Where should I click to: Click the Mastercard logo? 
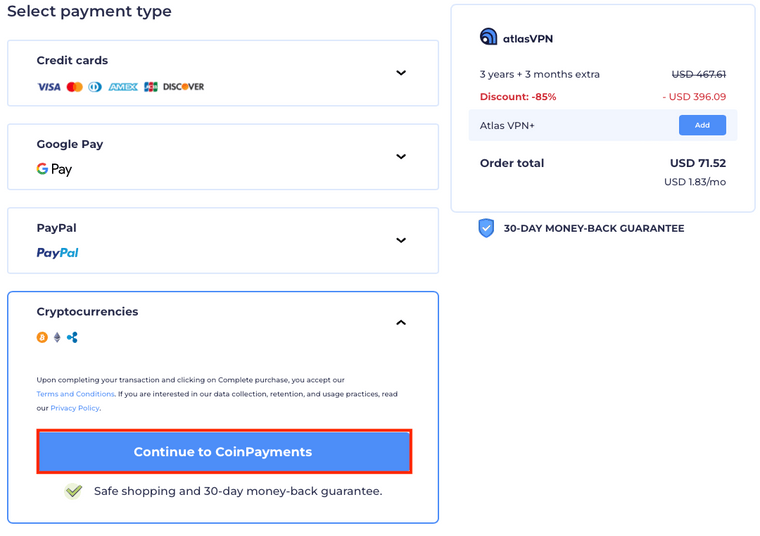click(x=75, y=87)
